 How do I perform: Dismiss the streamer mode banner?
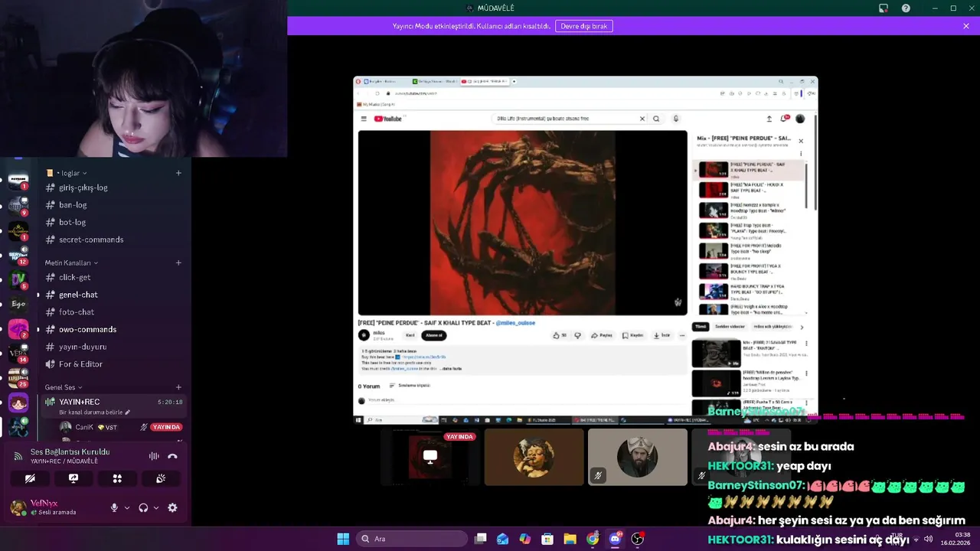coord(966,26)
